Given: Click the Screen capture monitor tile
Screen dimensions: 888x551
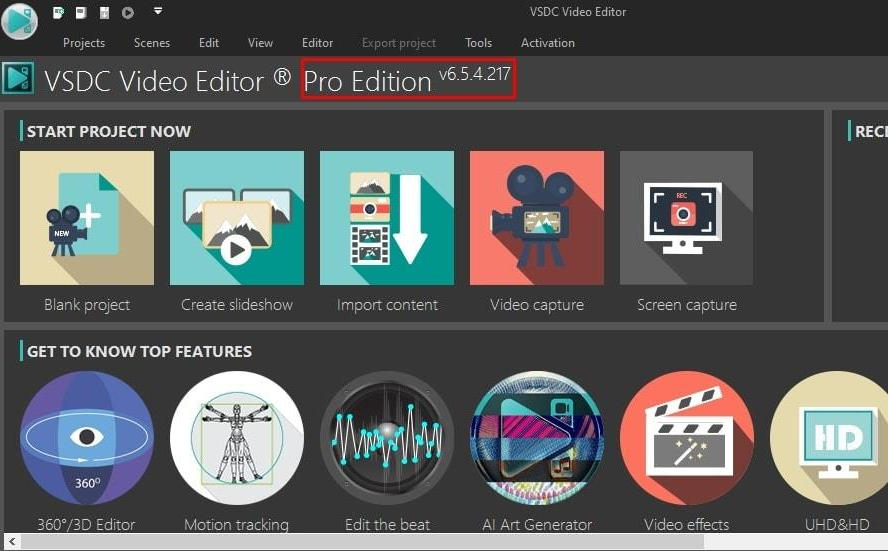Looking at the screenshot, I should (686, 218).
